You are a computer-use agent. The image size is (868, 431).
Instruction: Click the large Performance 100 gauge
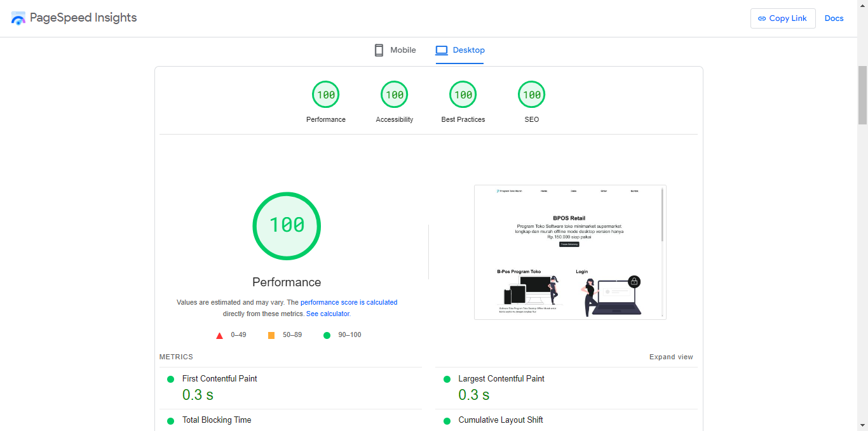pos(287,226)
